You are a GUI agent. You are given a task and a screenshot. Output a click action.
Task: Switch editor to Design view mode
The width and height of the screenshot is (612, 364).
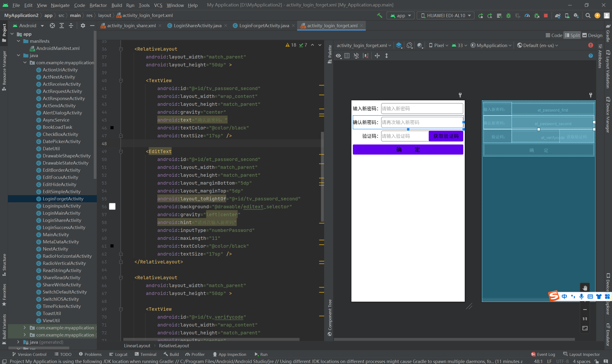[592, 35]
